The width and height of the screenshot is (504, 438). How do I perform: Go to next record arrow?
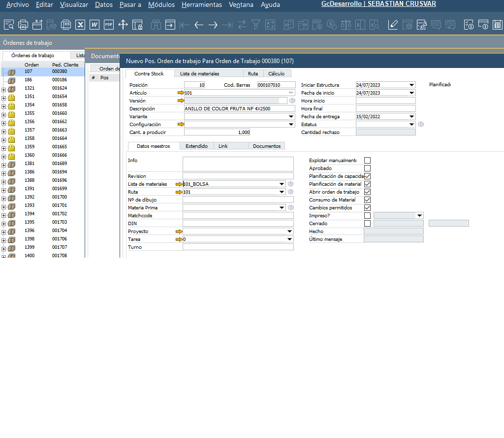pyautogui.click(x=213, y=25)
